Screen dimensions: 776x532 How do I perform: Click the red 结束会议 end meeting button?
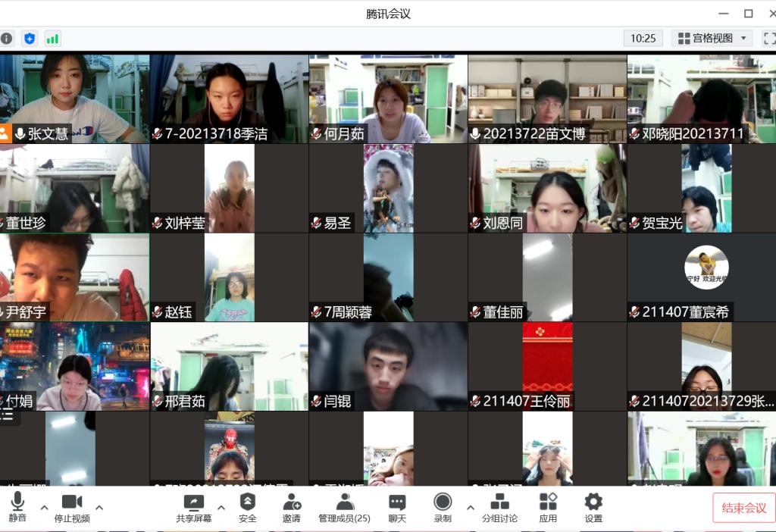(743, 508)
